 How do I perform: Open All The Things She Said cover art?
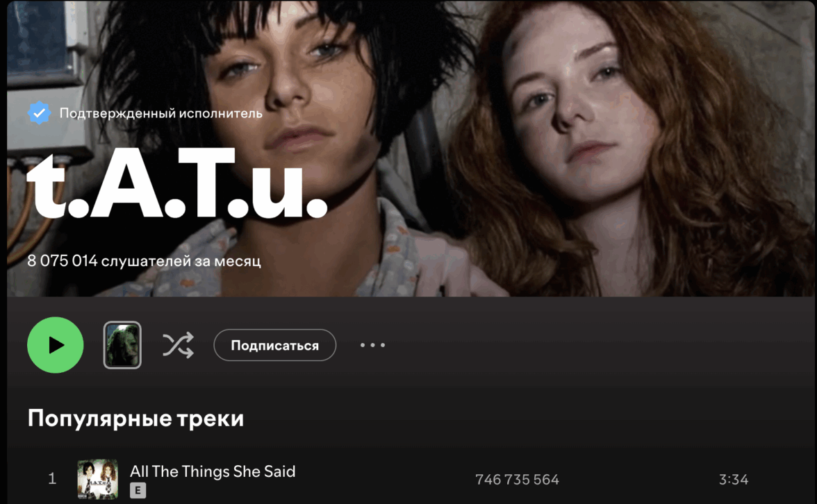pyautogui.click(x=97, y=479)
